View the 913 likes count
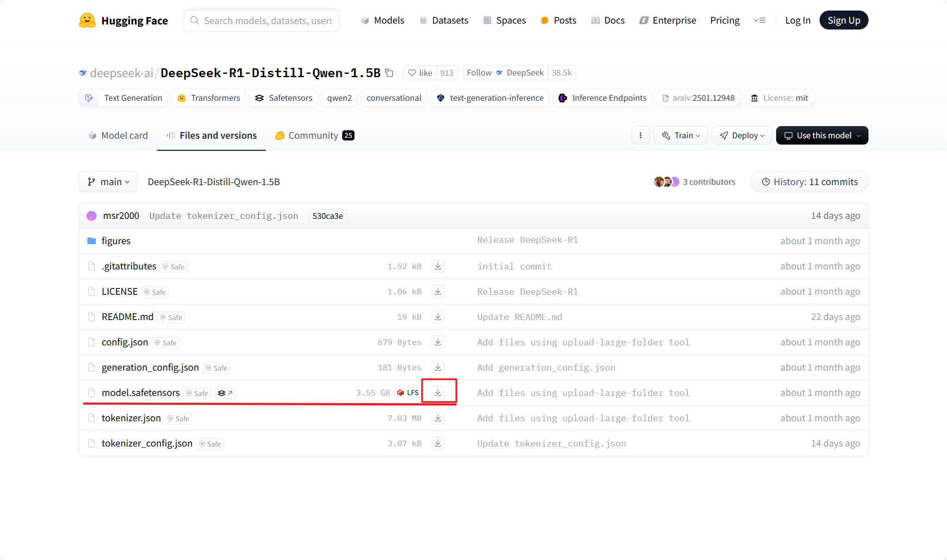Viewport: 947px width, 560px height. 446,73
